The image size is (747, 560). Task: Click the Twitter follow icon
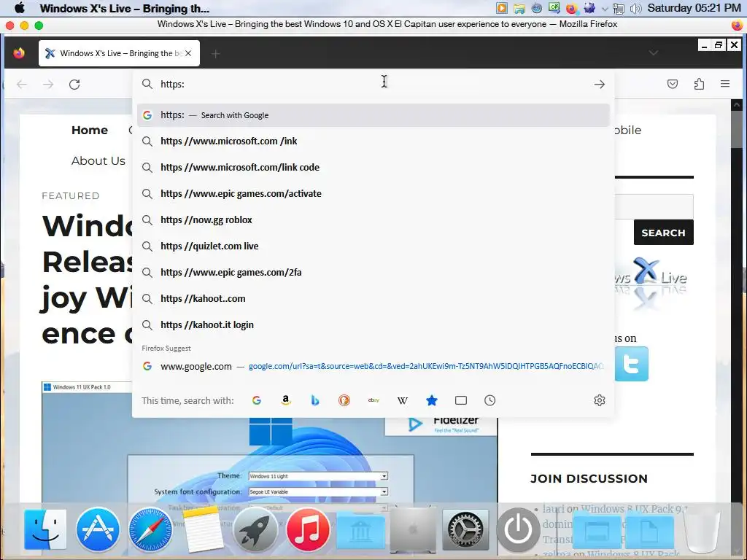pyautogui.click(x=631, y=364)
